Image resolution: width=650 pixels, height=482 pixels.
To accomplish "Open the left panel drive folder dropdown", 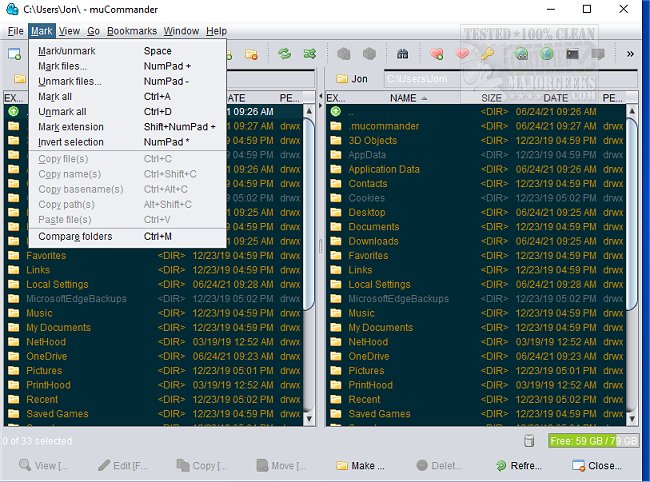I will coord(20,78).
